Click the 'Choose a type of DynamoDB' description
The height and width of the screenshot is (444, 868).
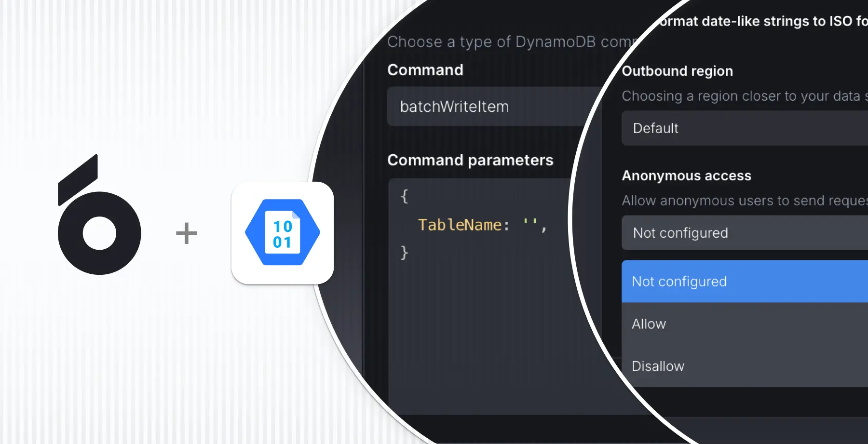click(511, 42)
